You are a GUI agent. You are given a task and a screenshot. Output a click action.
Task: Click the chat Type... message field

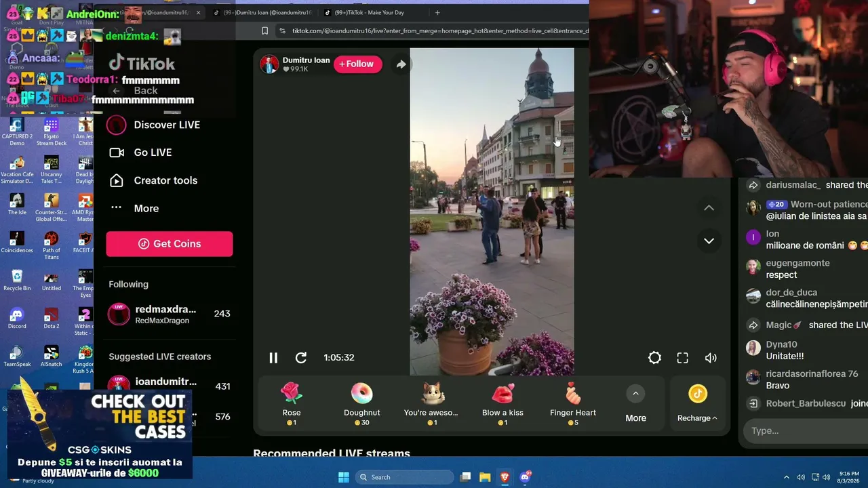click(806, 431)
